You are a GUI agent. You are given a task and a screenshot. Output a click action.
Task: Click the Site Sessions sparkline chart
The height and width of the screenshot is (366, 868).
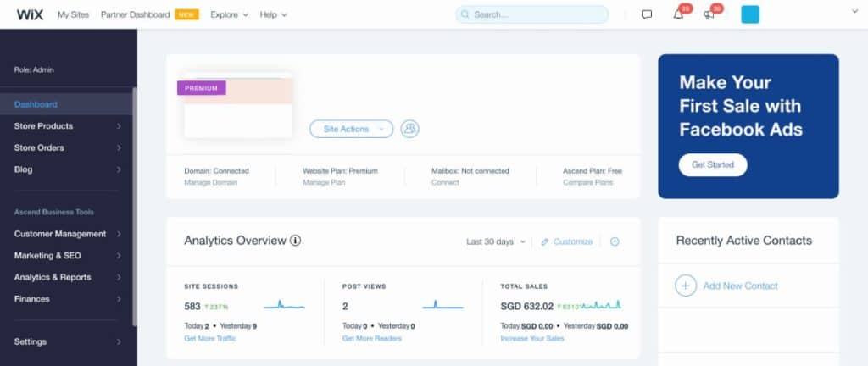click(285, 305)
